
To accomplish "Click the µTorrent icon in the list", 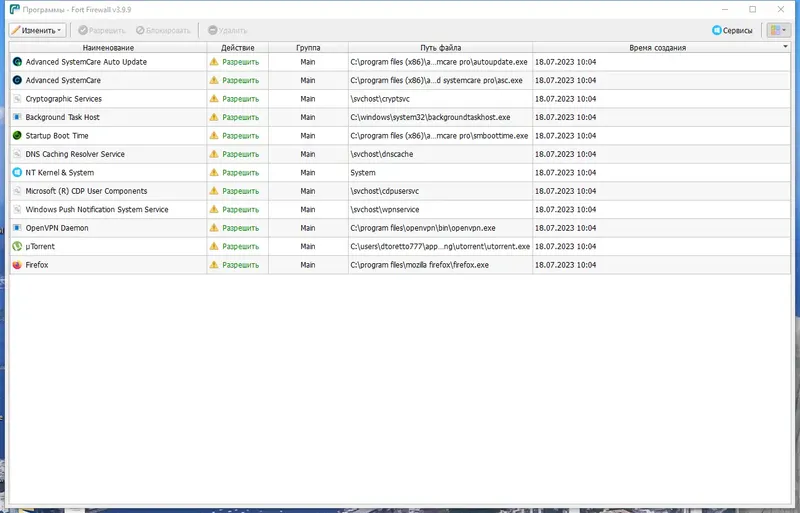I will (17, 247).
